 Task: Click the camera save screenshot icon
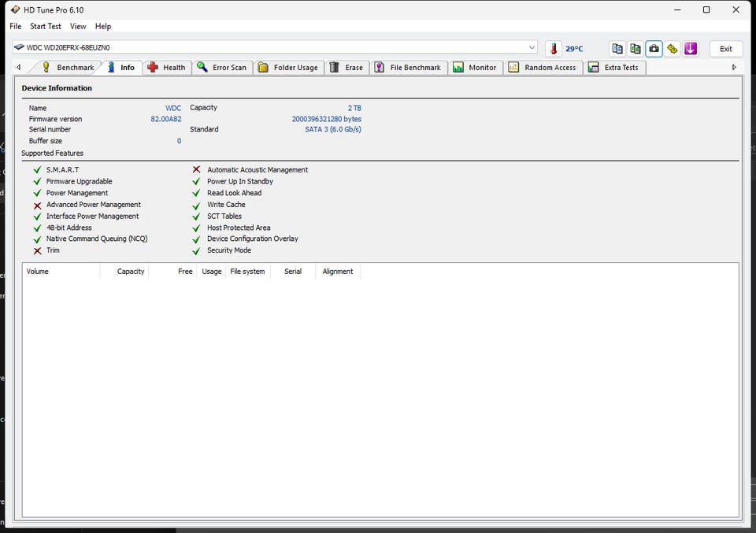coord(654,49)
